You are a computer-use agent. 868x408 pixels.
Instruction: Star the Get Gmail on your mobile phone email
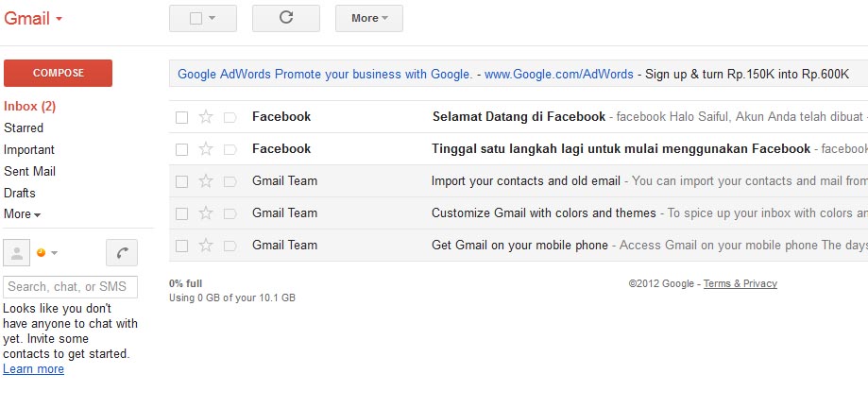[x=205, y=246]
